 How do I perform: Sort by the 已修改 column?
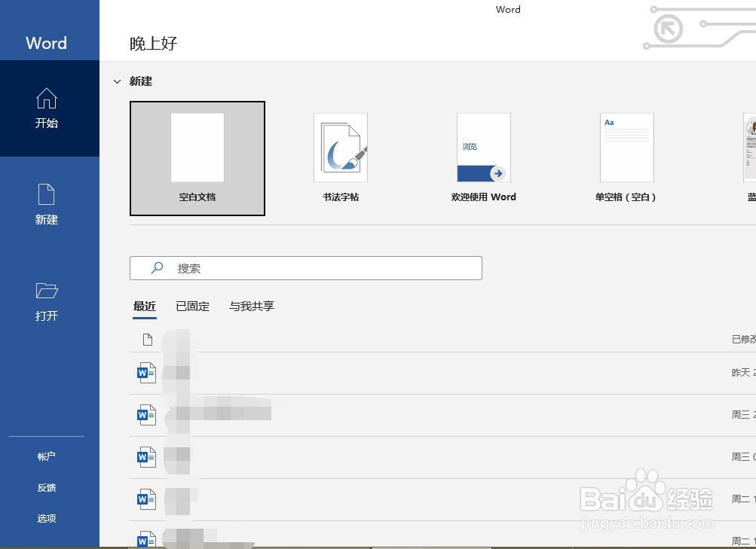(x=743, y=340)
